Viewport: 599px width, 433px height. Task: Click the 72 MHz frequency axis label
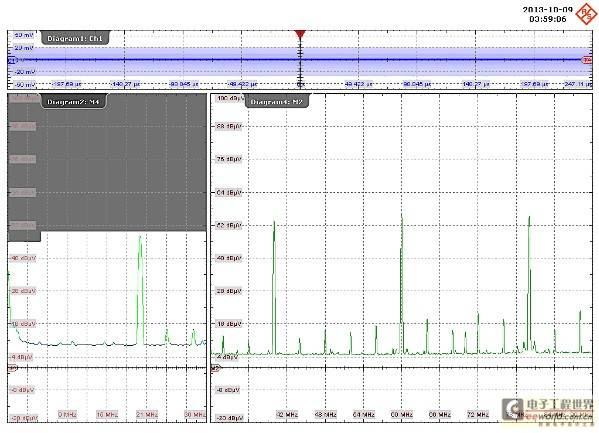(478, 414)
